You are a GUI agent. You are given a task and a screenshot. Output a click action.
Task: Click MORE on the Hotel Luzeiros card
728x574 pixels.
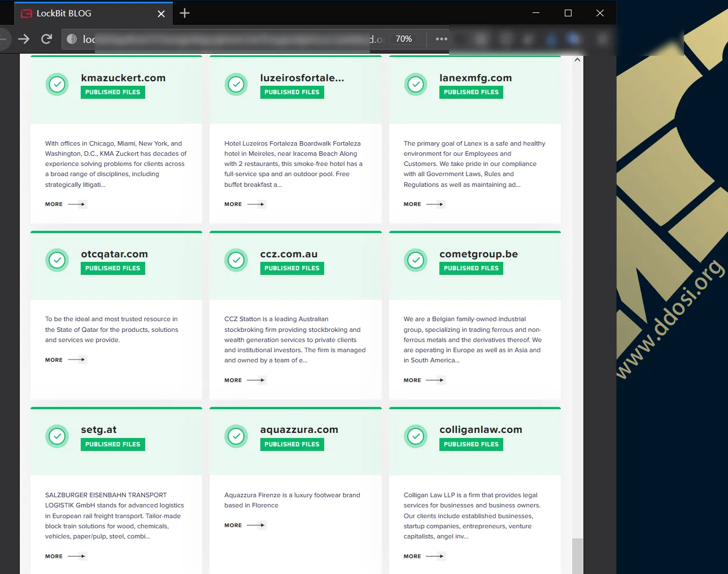[x=245, y=204]
